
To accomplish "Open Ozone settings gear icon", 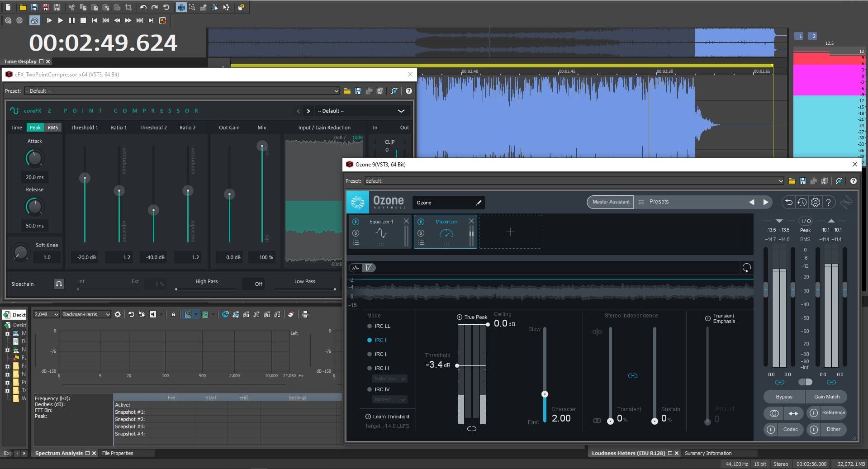I will [815, 202].
